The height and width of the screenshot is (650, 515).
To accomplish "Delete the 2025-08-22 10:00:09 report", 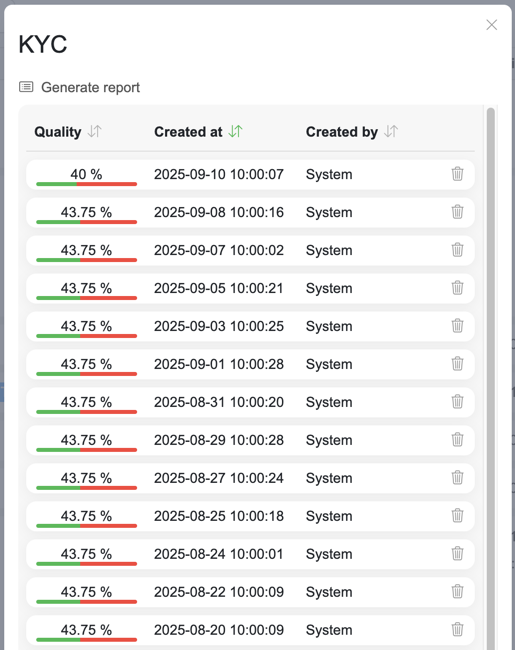I will (457, 592).
